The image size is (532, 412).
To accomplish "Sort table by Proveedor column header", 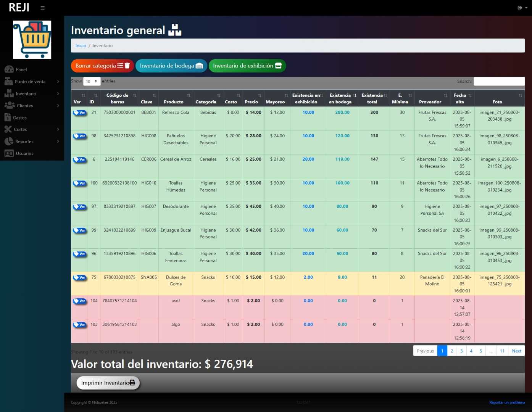I will 432,99.
